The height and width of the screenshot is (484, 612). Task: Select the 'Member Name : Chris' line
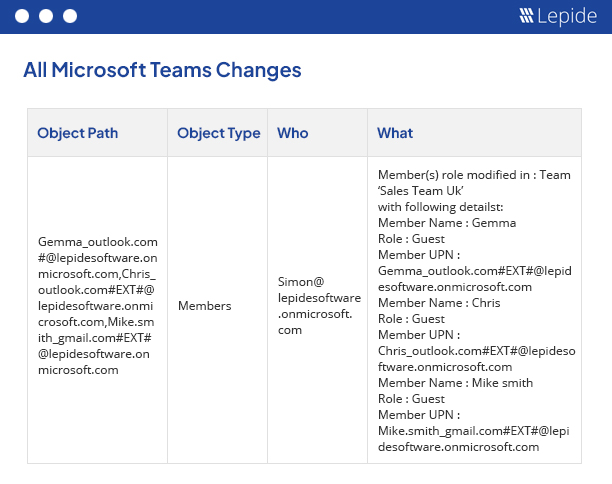439,303
